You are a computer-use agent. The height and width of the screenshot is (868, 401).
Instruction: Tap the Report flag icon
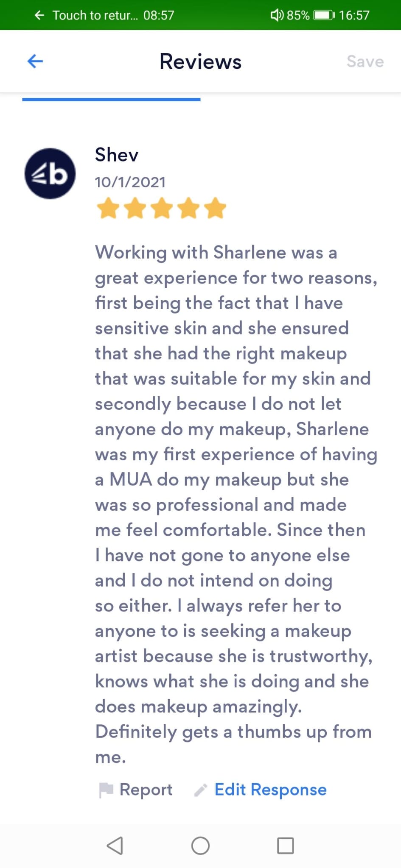106,790
